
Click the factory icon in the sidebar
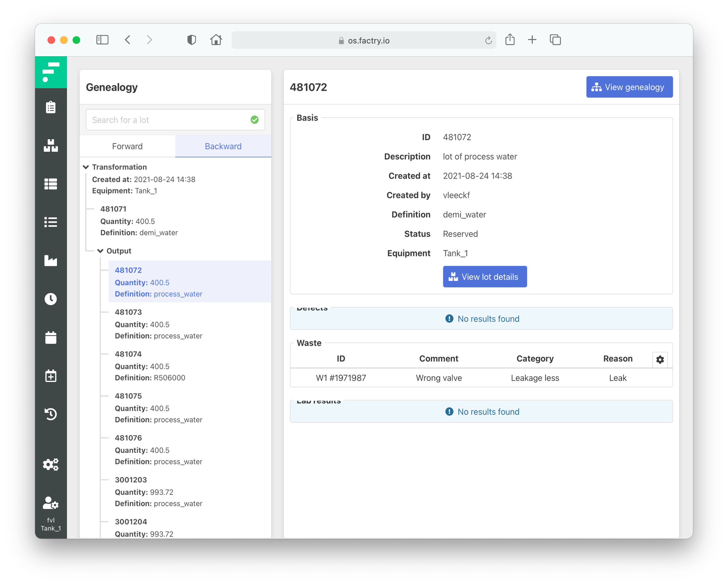coord(51,260)
